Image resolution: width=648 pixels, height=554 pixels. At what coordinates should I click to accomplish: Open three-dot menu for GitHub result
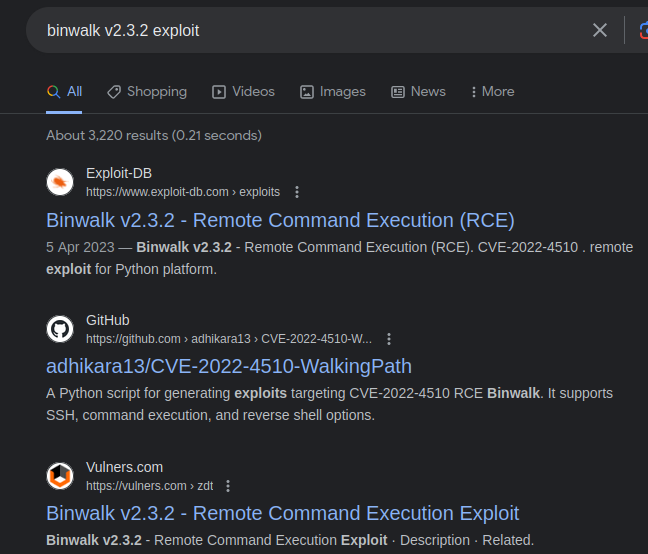389,339
